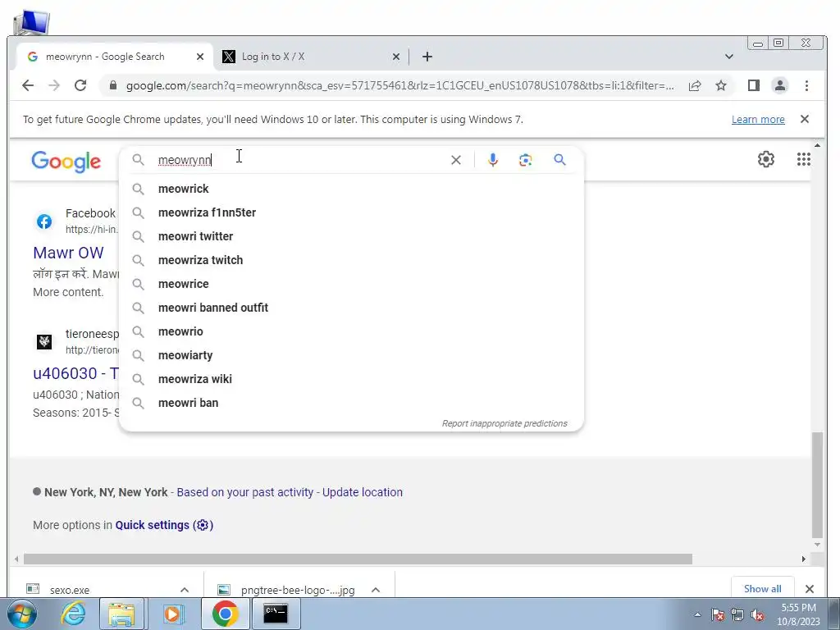
Task: Choose suggestion 'meowiarty'
Action: [351, 355]
